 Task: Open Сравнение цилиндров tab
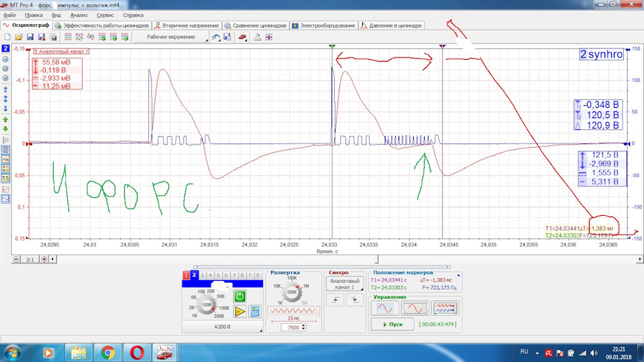pyautogui.click(x=255, y=25)
